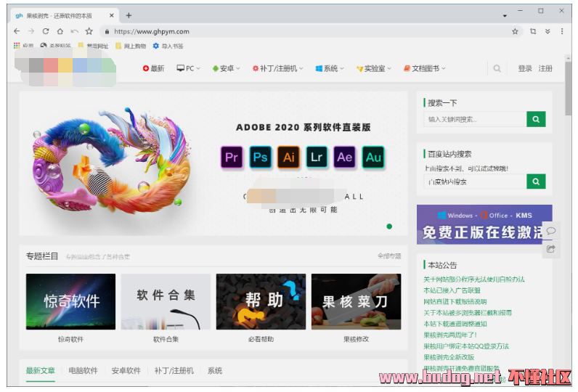This screenshot has width=578, height=392.
Task: Focus the 百度站内搜索 input field
Action: pos(475,181)
